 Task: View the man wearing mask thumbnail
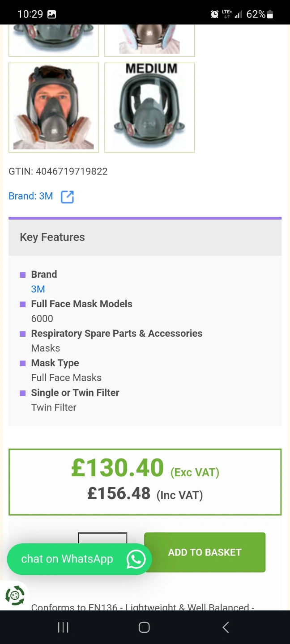[54, 108]
